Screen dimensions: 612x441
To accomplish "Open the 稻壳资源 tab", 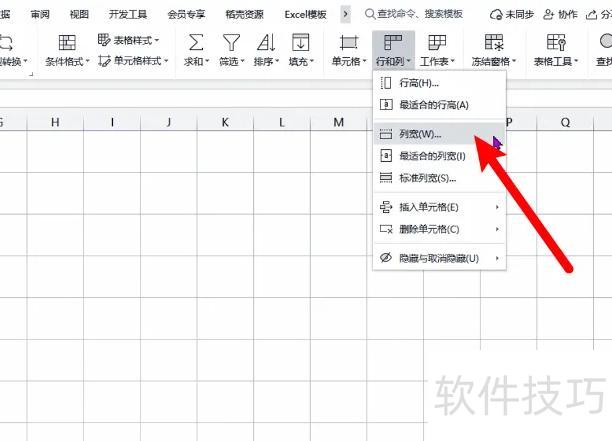I will click(245, 14).
